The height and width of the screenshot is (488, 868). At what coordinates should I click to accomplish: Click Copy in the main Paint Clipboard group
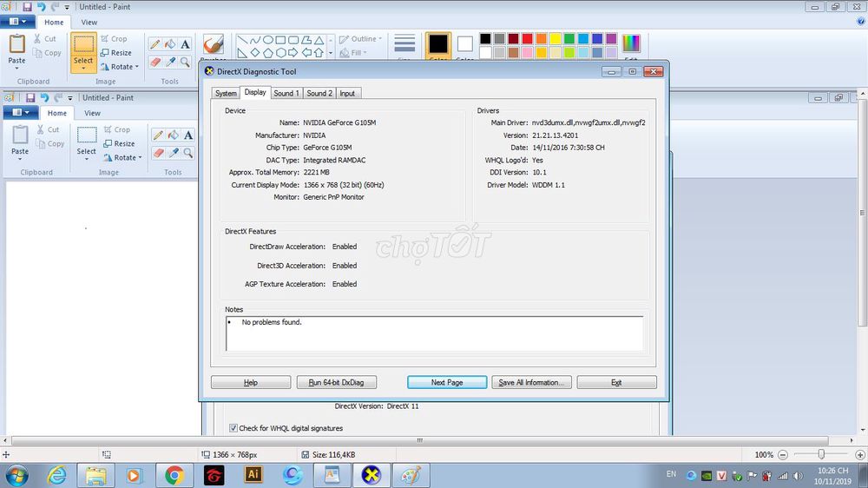coord(47,53)
